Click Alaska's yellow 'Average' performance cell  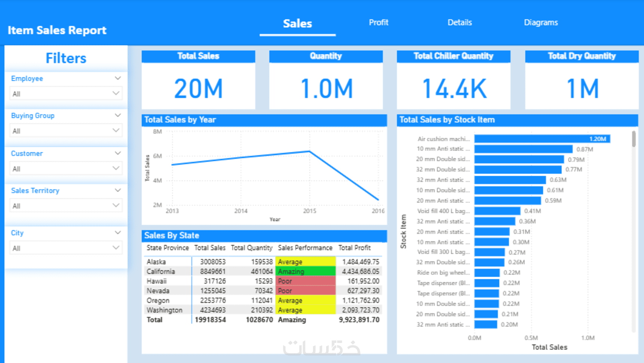[x=306, y=262]
